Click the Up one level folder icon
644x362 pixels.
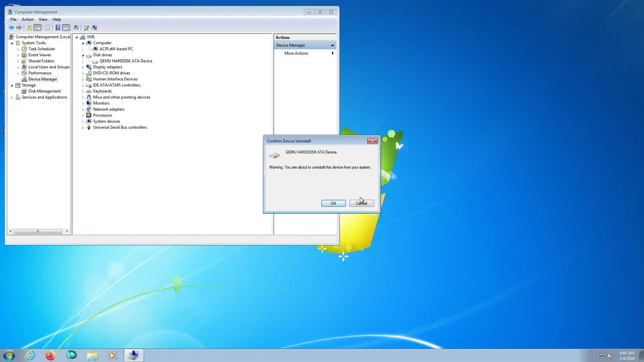[x=30, y=28]
